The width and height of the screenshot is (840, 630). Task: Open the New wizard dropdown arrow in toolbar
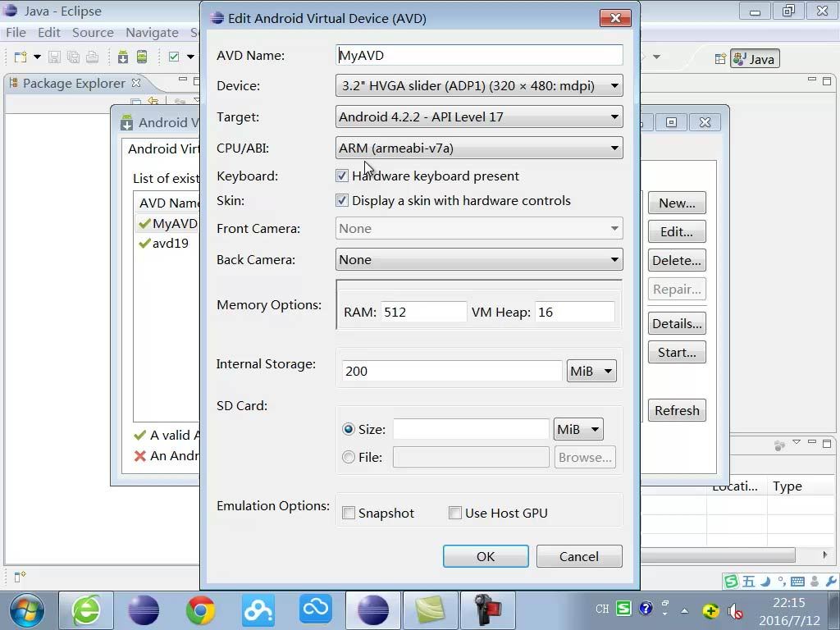(37, 57)
